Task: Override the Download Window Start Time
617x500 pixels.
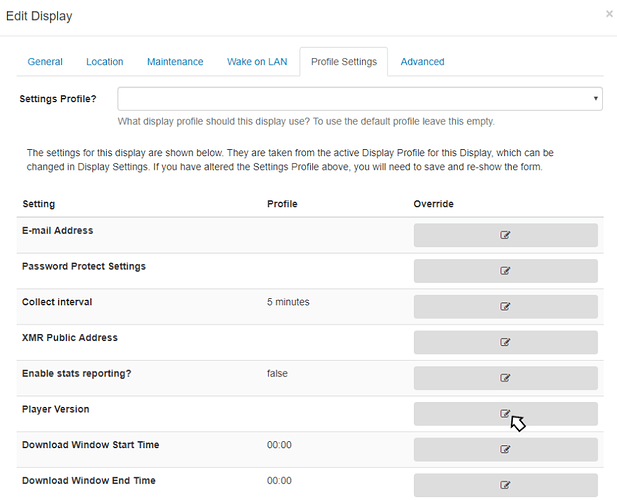Action: [505, 450]
